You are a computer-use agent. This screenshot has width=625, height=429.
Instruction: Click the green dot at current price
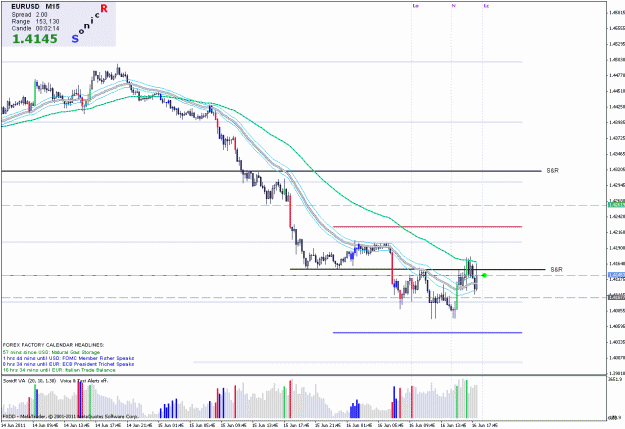484,275
